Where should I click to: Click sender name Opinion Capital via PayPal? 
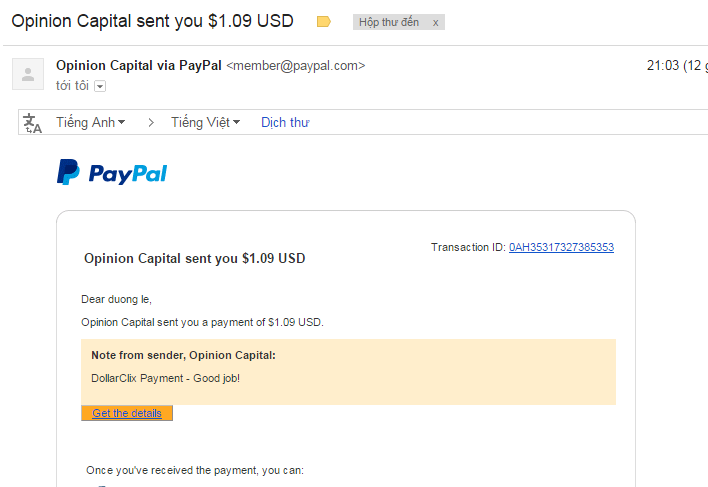[x=139, y=66]
